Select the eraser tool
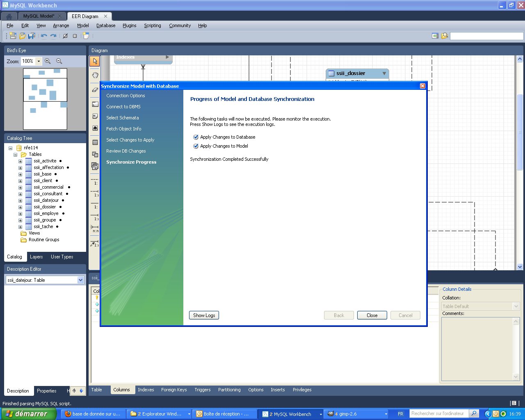525x420 pixels. [x=95, y=89]
